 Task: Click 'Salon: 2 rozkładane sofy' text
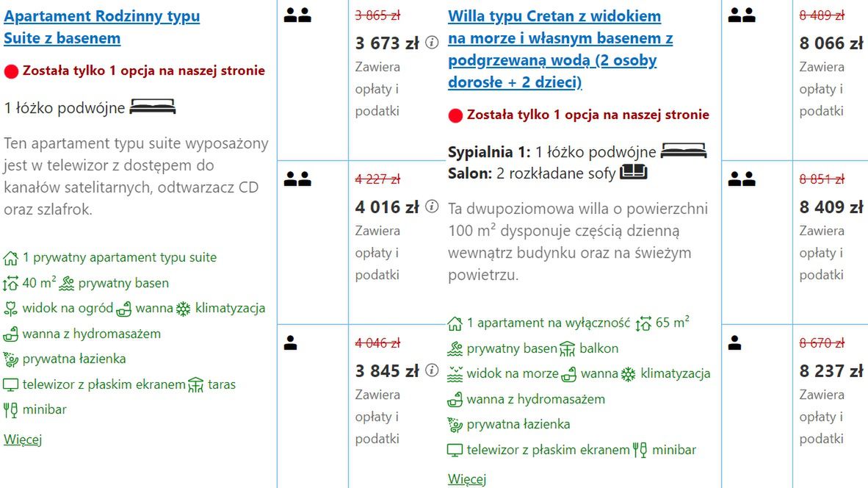[x=532, y=173]
